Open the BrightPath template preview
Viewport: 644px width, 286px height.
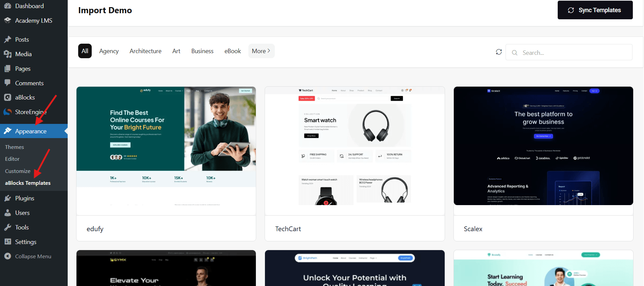point(355,268)
